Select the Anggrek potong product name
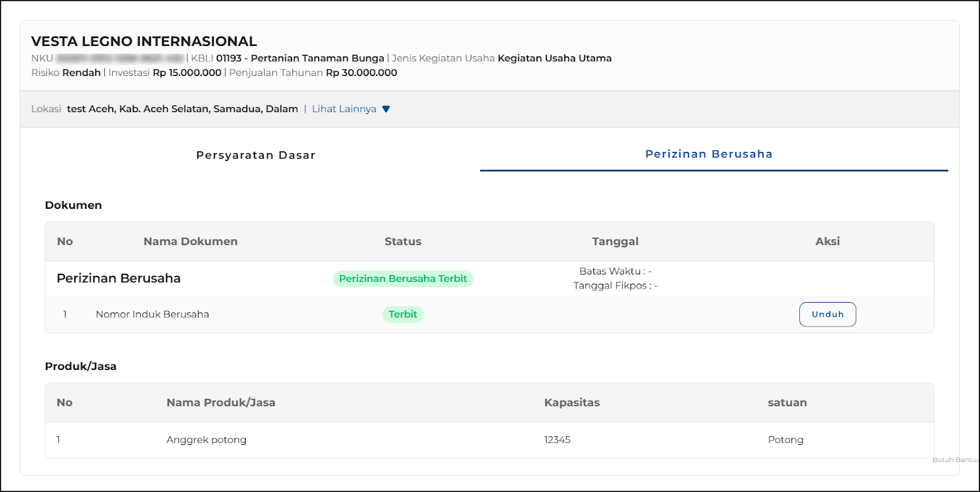 pyautogui.click(x=206, y=440)
